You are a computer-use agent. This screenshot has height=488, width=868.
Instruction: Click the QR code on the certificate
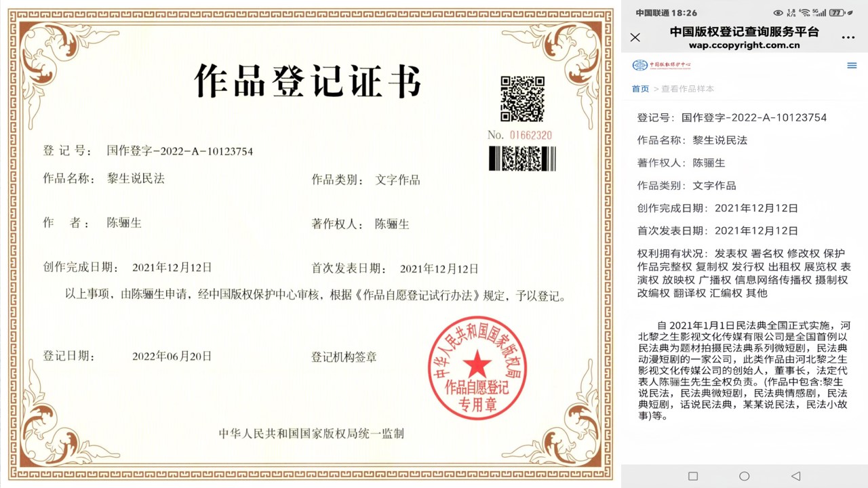click(x=522, y=99)
